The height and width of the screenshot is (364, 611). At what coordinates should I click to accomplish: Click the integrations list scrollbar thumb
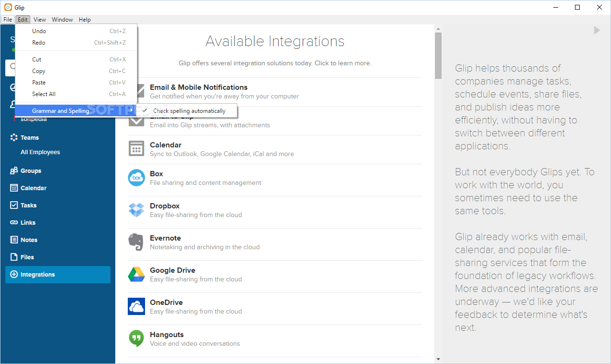(438, 55)
